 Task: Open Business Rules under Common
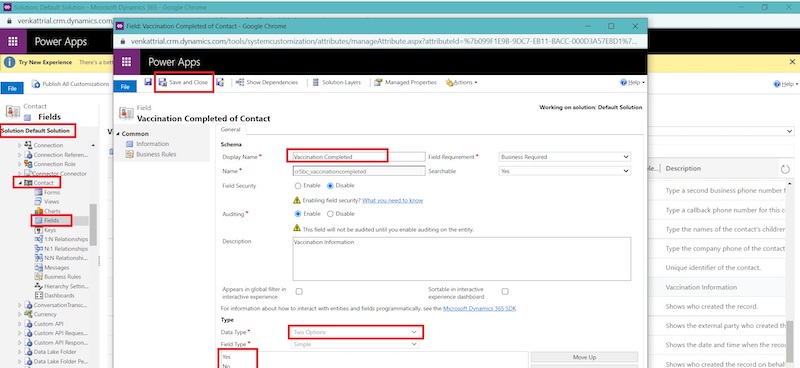coord(151,154)
